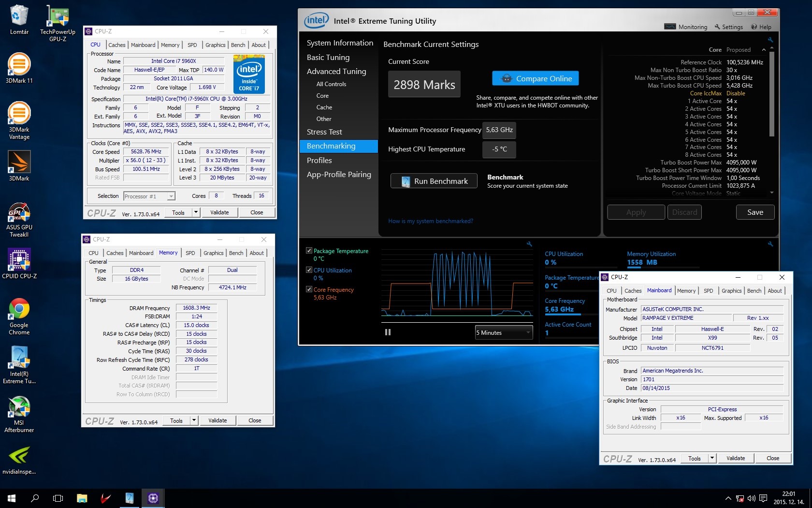Switch to the SPD tab in Memory CPU-Z window

(x=190, y=253)
